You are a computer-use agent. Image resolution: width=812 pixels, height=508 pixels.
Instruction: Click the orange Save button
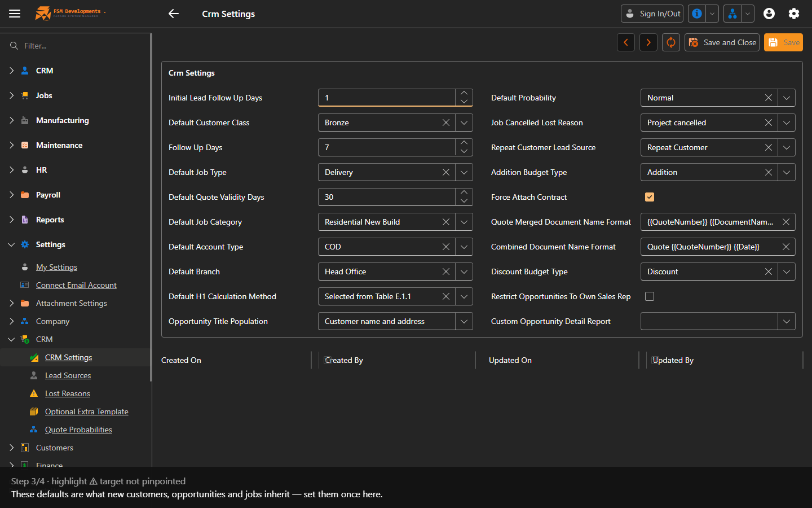tap(783, 42)
